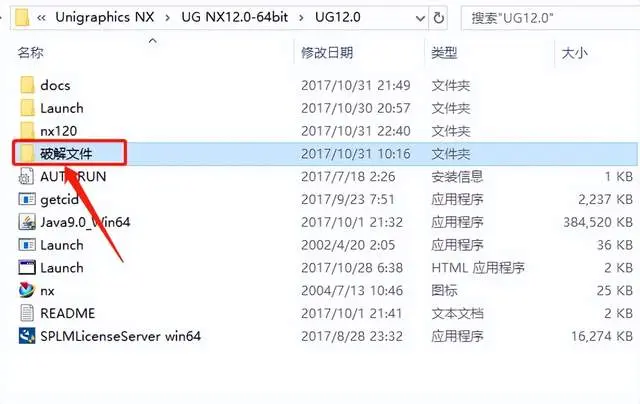Click the README text document icon
Viewport: 640px width, 404px height.
coord(27,313)
